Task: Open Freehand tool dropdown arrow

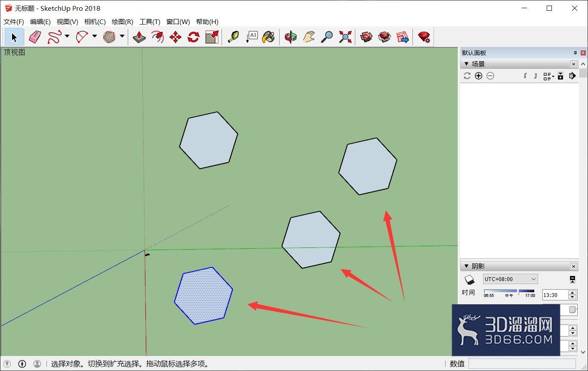Action: 67,37
